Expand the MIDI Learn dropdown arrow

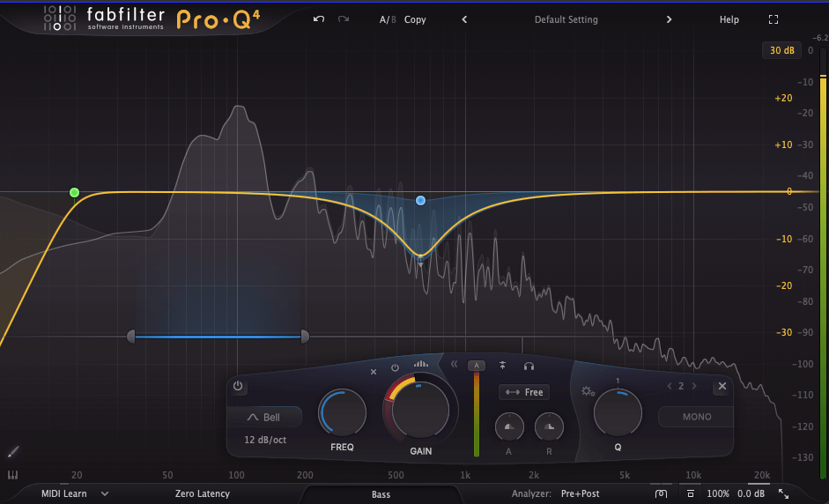click(105, 494)
